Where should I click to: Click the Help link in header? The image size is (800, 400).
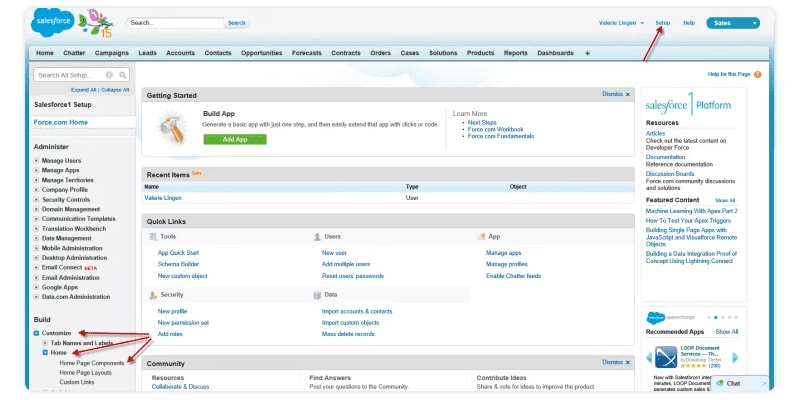[x=689, y=23]
